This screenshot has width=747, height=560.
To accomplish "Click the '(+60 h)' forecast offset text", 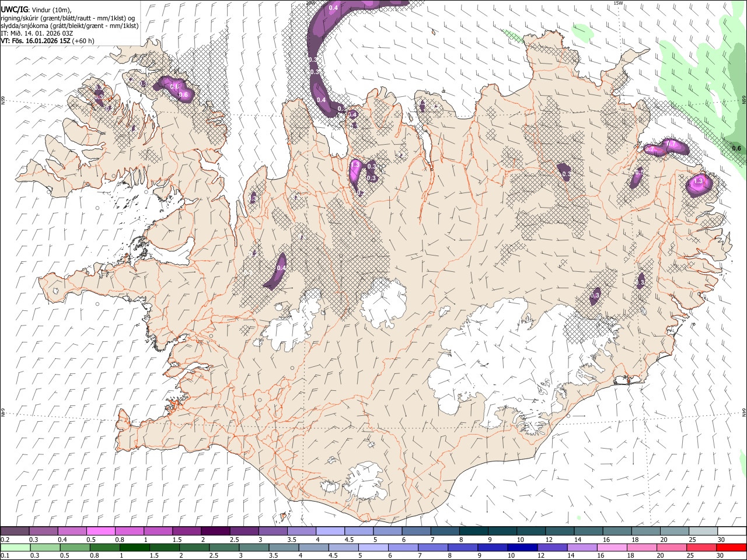I will pyautogui.click(x=83, y=41).
